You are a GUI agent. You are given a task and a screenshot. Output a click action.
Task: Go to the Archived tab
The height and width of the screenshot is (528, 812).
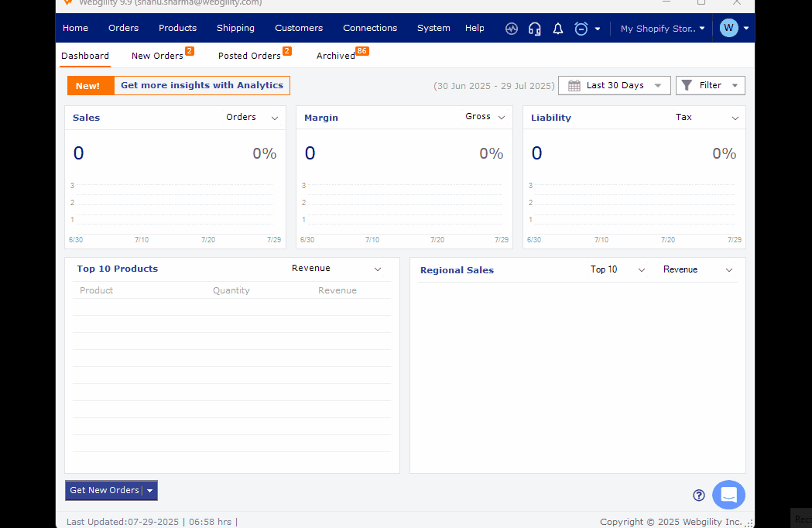coord(335,56)
